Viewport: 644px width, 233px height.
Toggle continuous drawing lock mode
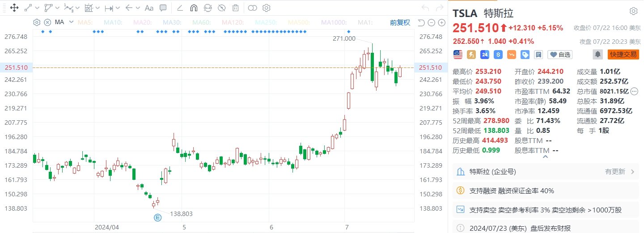coord(208,8)
